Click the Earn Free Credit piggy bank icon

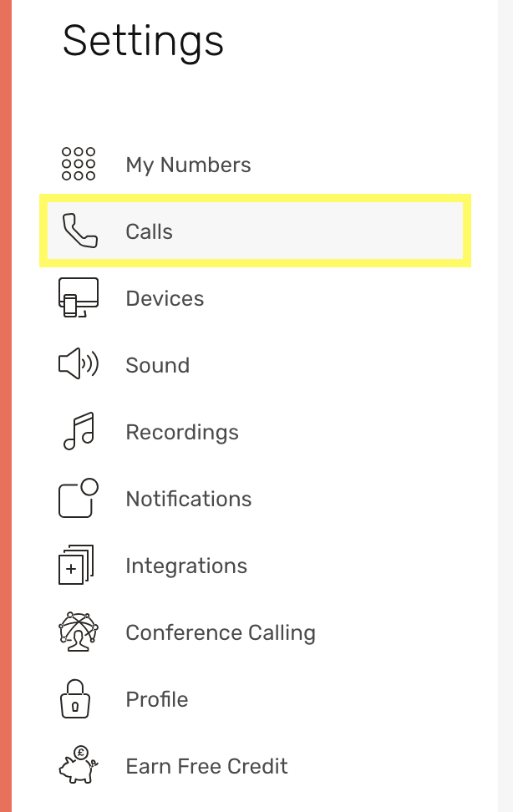[77, 766]
